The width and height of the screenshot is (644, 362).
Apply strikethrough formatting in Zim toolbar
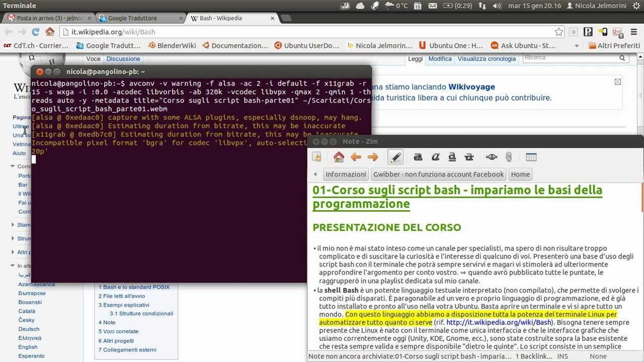(469, 157)
